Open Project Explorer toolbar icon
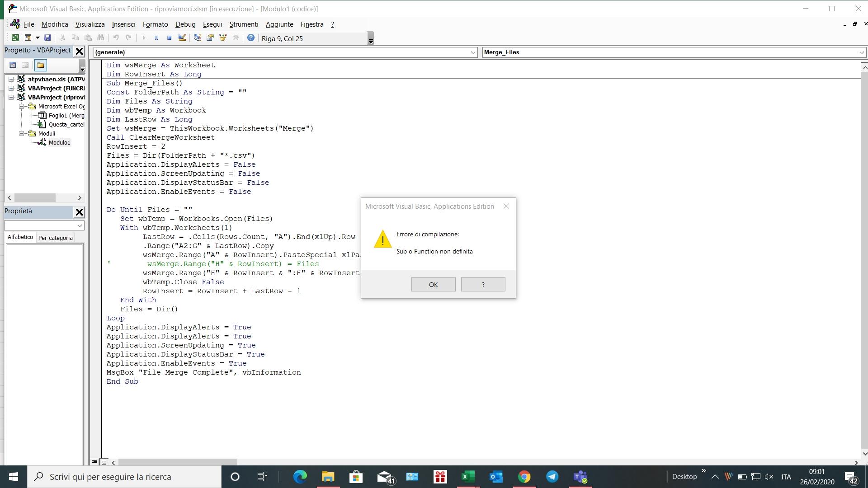This screenshot has width=868, height=488. (198, 38)
